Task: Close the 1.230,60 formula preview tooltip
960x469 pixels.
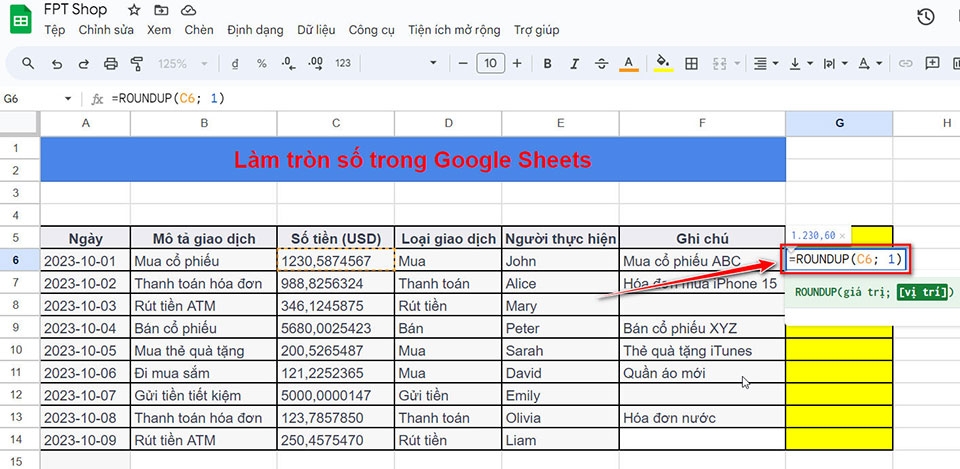Action: [842, 236]
